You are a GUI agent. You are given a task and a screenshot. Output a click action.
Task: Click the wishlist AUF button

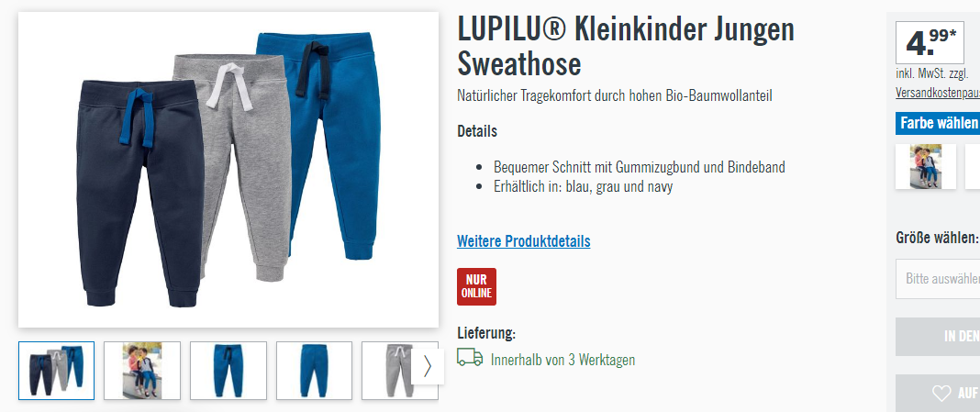click(x=938, y=394)
